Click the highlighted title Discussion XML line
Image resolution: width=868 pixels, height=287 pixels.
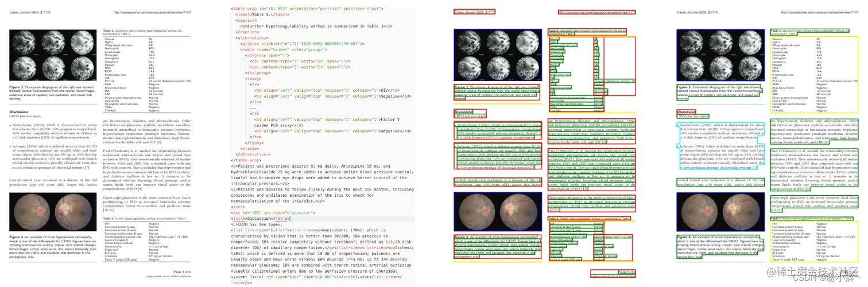261,219
